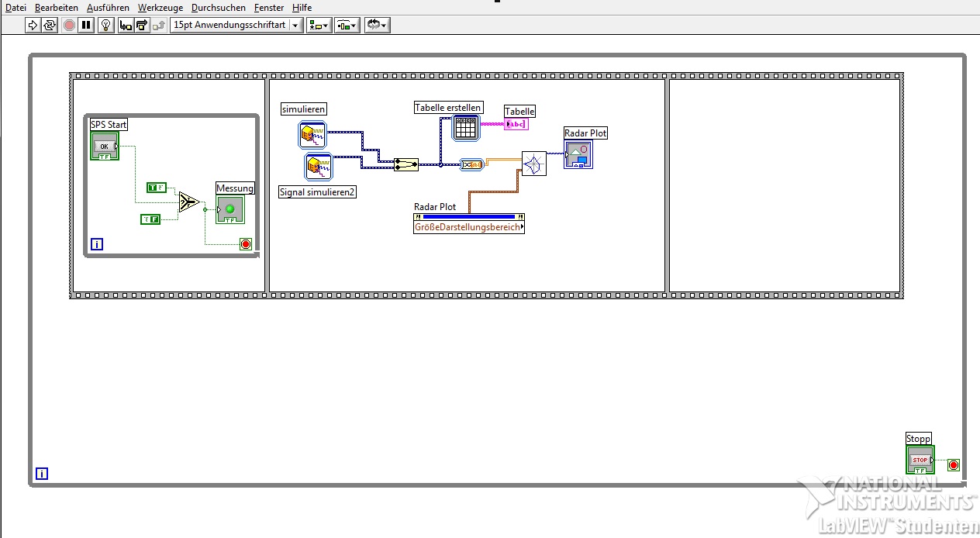Image resolution: width=980 pixels, height=538 pixels.
Task: Open the Ausführen menu
Action: coord(108,8)
